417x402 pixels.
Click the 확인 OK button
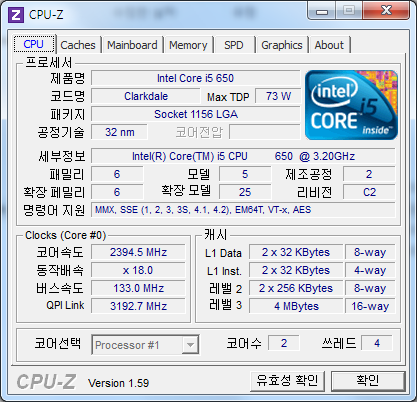coord(368,381)
